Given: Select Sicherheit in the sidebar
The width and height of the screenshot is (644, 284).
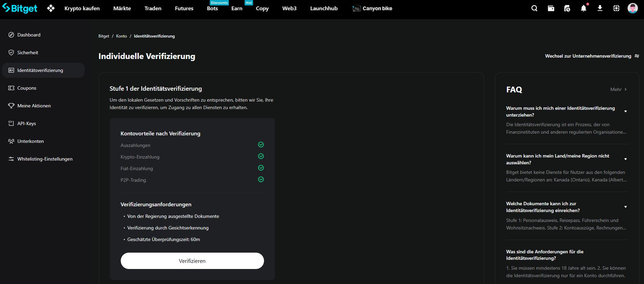Looking at the screenshot, I should point(28,53).
